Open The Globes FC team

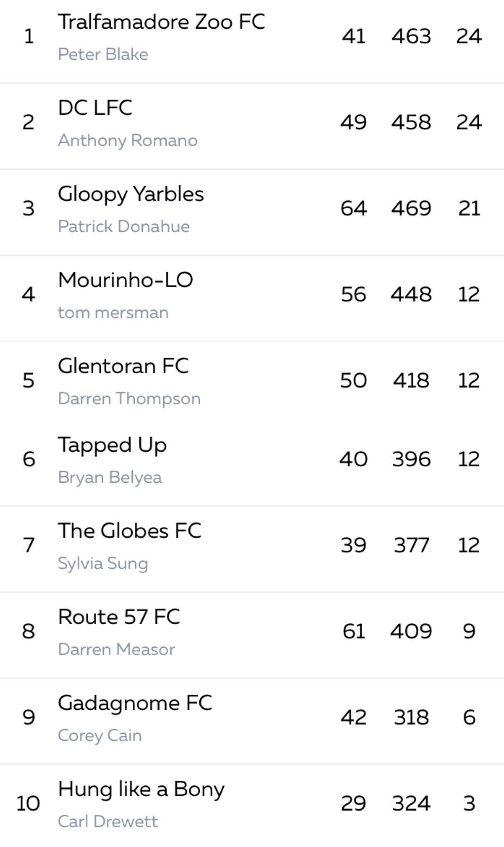tap(129, 531)
